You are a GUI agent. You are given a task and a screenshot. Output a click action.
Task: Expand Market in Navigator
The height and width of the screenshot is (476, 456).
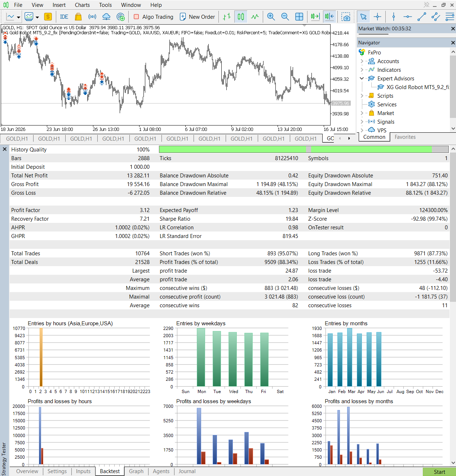(x=362, y=113)
